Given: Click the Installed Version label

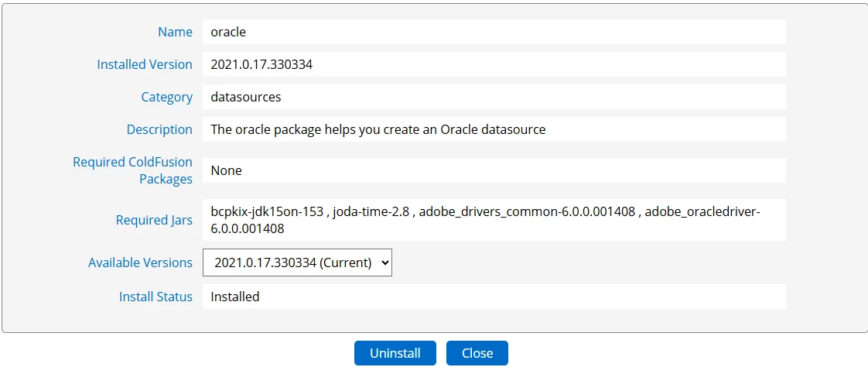Looking at the screenshot, I should point(145,64).
